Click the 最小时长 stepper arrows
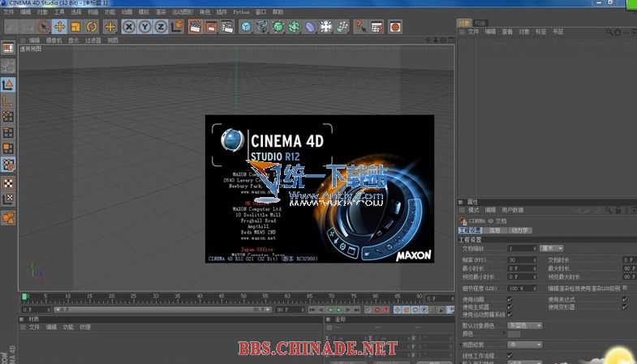The height and width of the screenshot is (364, 637). point(535,268)
